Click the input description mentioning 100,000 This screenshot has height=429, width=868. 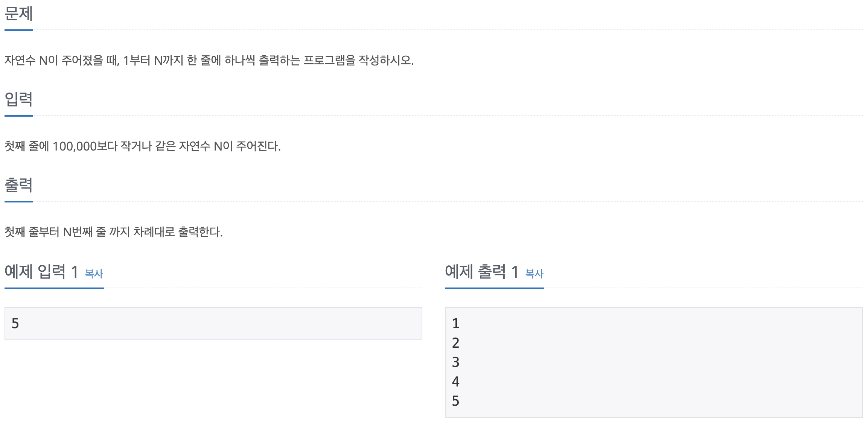[x=143, y=146]
